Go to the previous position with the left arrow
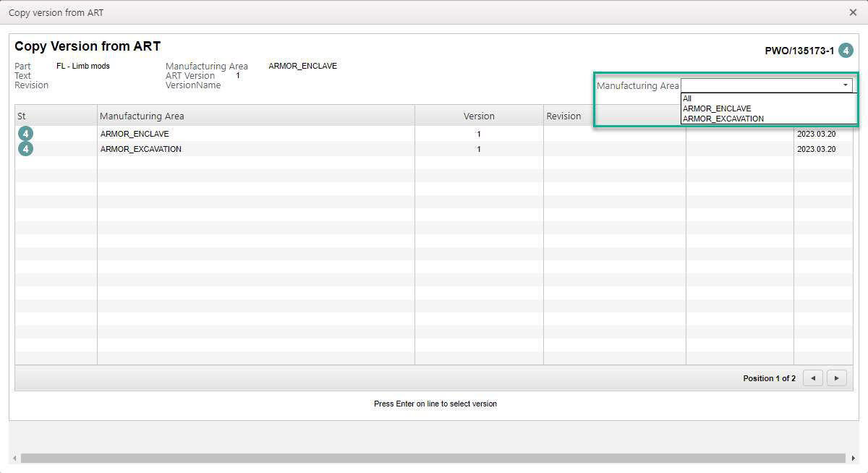This screenshot has height=473, width=868. (812, 378)
